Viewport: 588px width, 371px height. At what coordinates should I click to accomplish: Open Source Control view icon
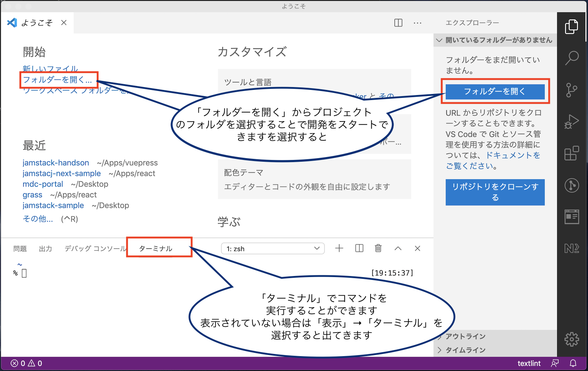572,90
